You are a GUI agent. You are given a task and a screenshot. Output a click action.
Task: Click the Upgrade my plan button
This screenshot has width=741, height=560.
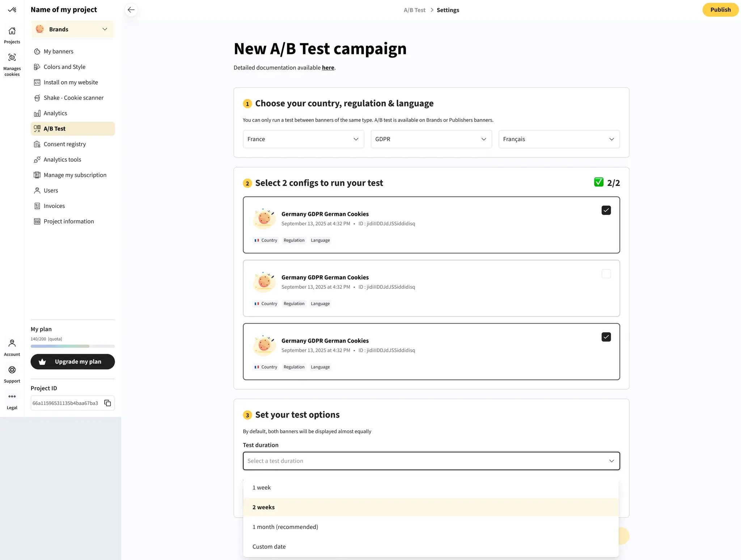click(x=73, y=362)
